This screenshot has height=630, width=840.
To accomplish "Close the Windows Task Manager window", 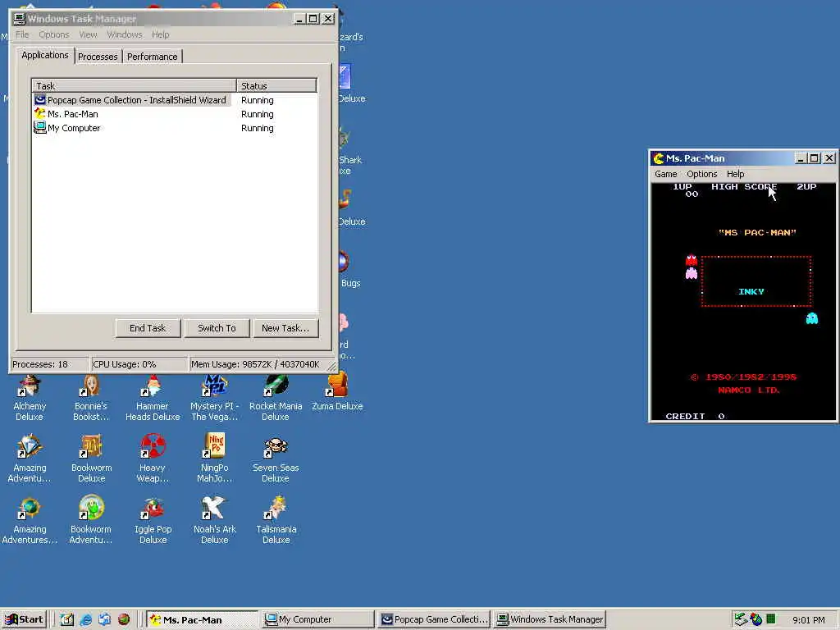I will pyautogui.click(x=328, y=19).
